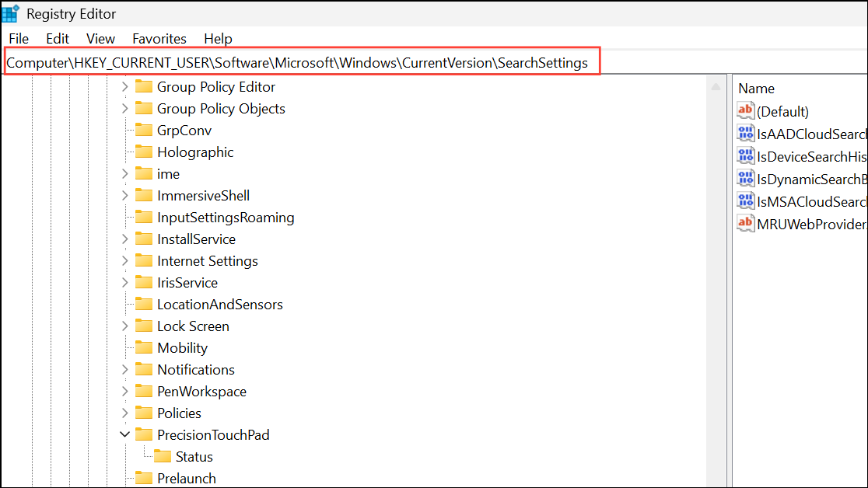
Task: Click the IrisService folder icon
Action: tap(144, 282)
